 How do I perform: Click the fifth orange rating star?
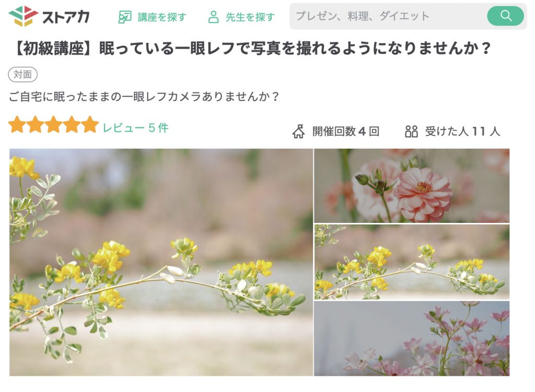tap(90, 125)
